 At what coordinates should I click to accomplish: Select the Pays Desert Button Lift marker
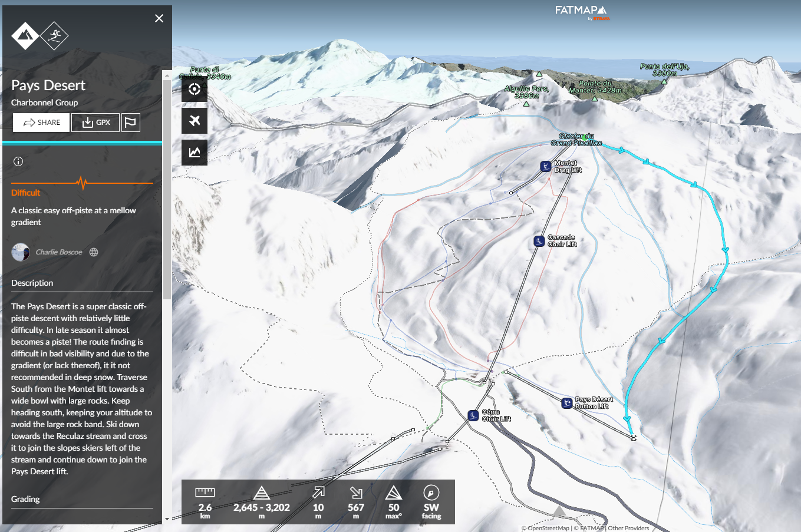pyautogui.click(x=567, y=403)
